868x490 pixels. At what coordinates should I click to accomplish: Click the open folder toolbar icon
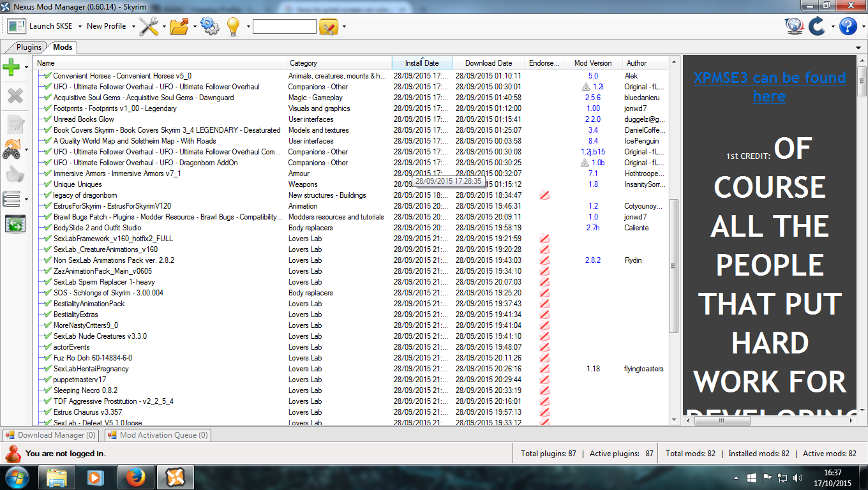tap(180, 26)
